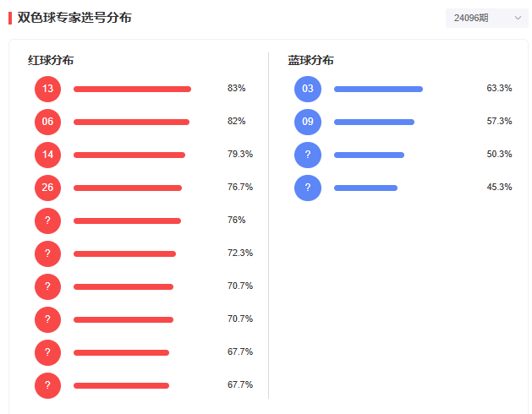Click the 红球分布 heading
532x414 pixels.
51,60
